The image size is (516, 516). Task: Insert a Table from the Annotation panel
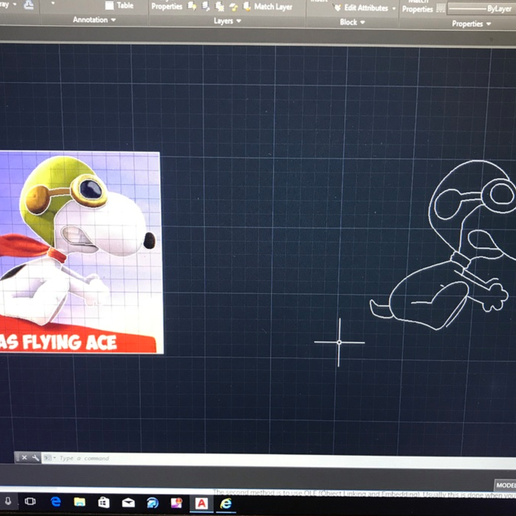click(119, 5)
